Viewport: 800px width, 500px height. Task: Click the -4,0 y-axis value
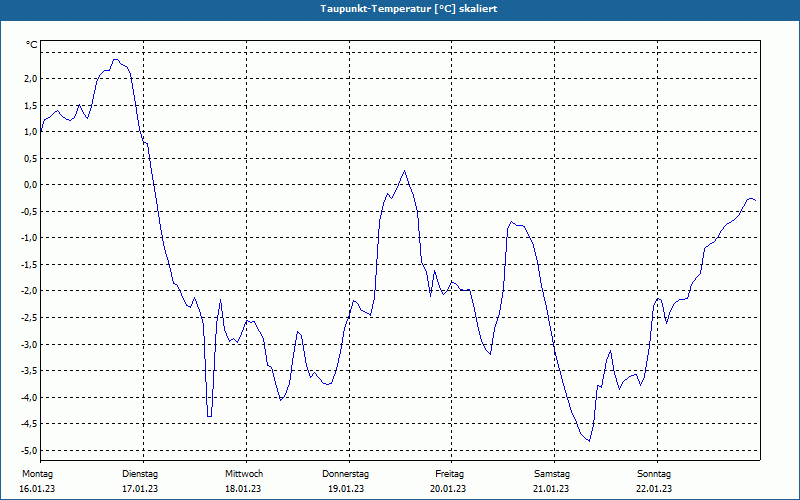29,397
